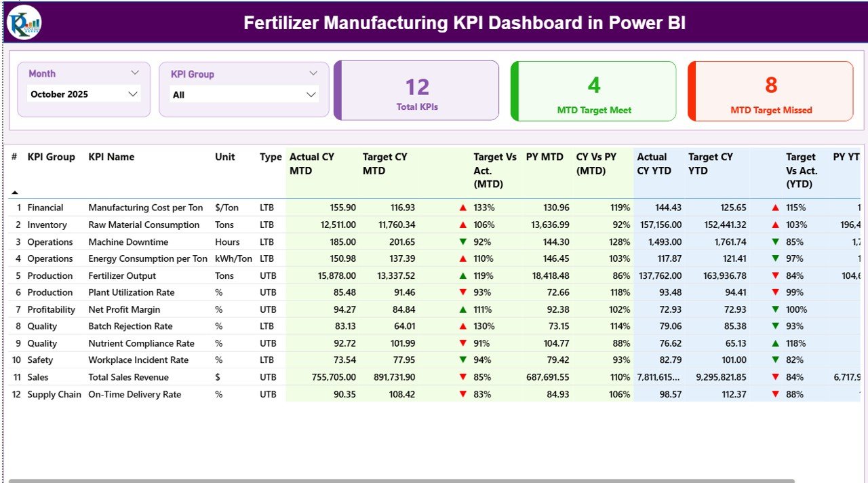Image resolution: width=868 pixels, height=483 pixels.
Task: Click the chevron on the Month slicer header
Action: tap(135, 73)
